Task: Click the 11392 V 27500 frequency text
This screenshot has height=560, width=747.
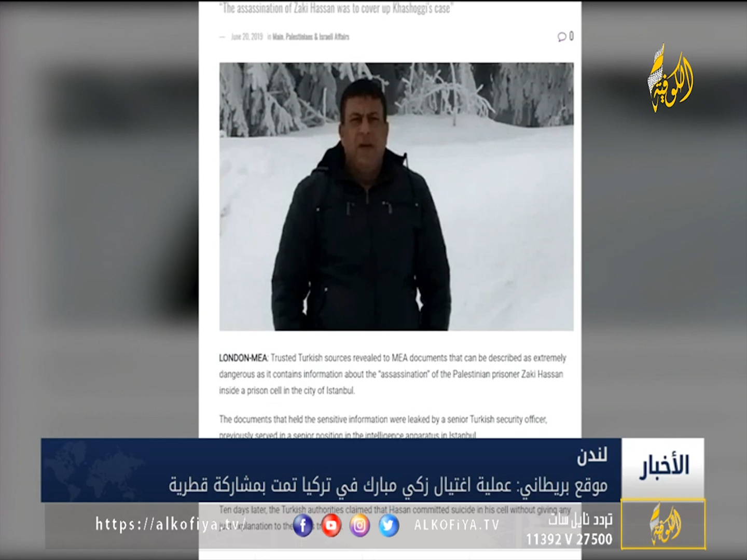Action: pos(569,539)
